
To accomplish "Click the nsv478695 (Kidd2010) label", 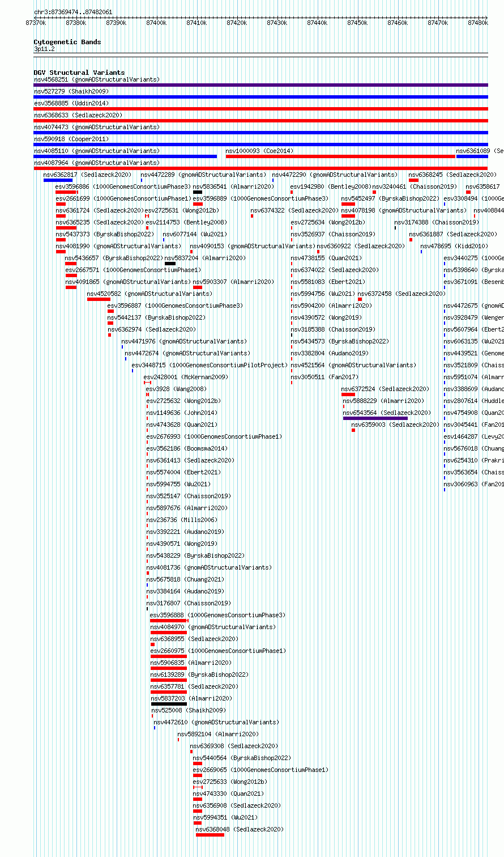I will pyautogui.click(x=454, y=246).
